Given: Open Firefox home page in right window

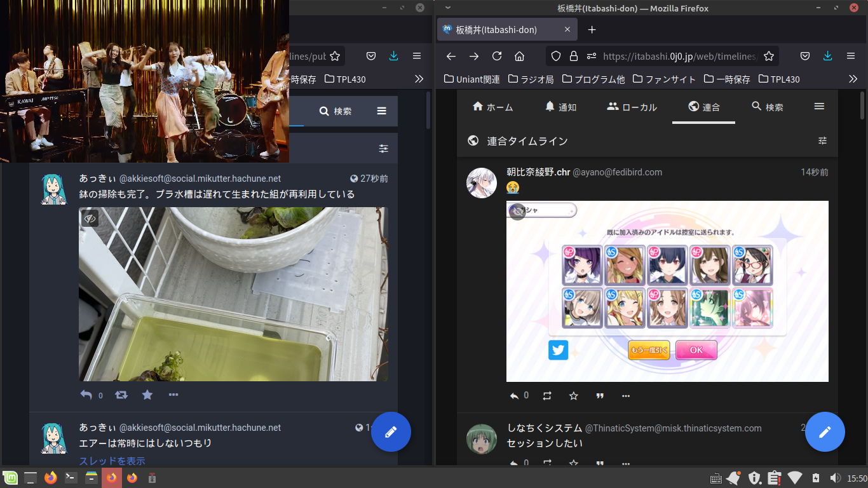Looking at the screenshot, I should 519,56.
